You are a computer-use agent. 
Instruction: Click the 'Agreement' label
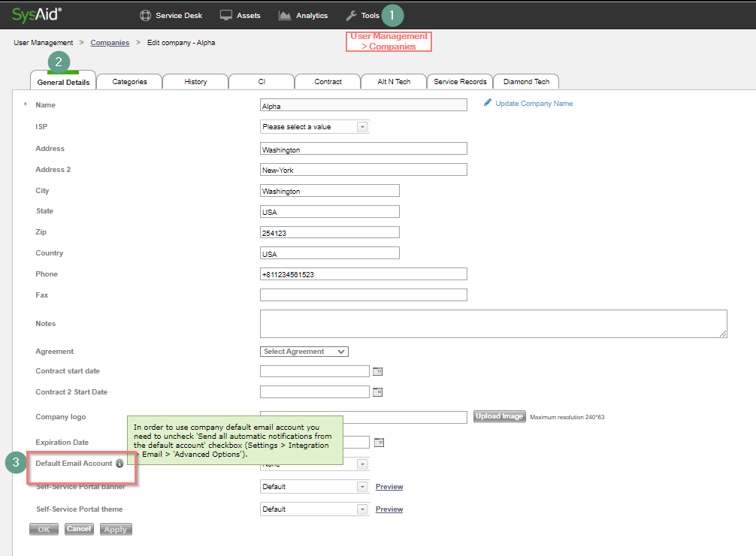(54, 352)
